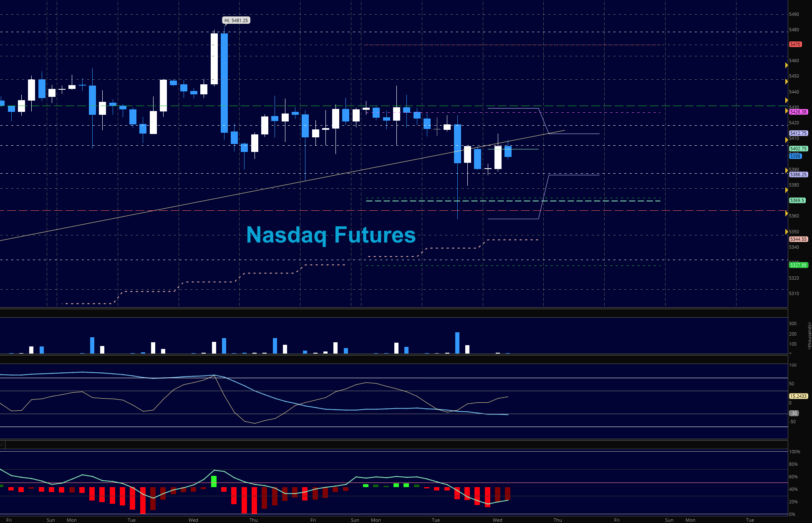Select the magenta 5426.38 price label
Screen dimensions: 812x523
[x=798, y=112]
